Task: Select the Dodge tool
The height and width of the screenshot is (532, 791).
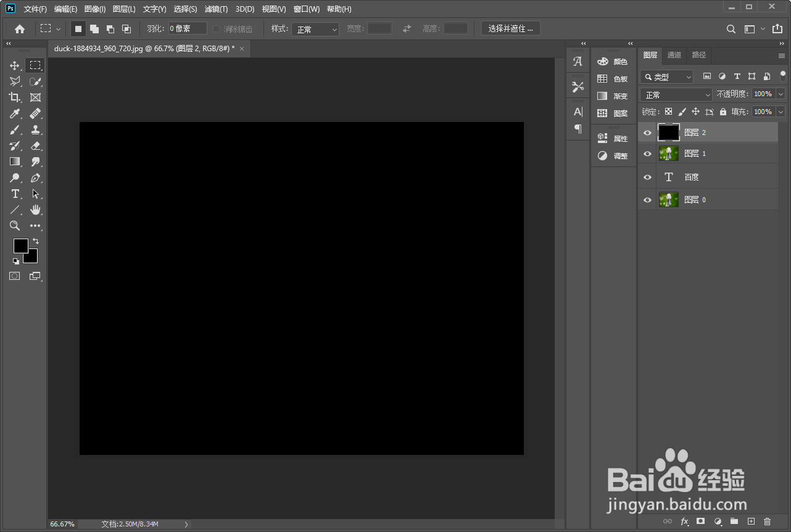Action: [x=15, y=178]
